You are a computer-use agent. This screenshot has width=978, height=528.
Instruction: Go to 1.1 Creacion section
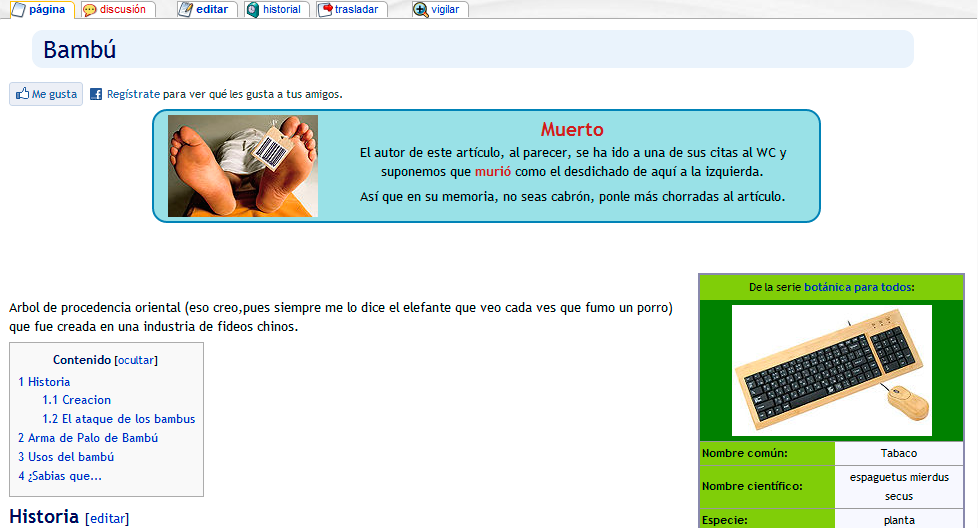click(x=77, y=400)
